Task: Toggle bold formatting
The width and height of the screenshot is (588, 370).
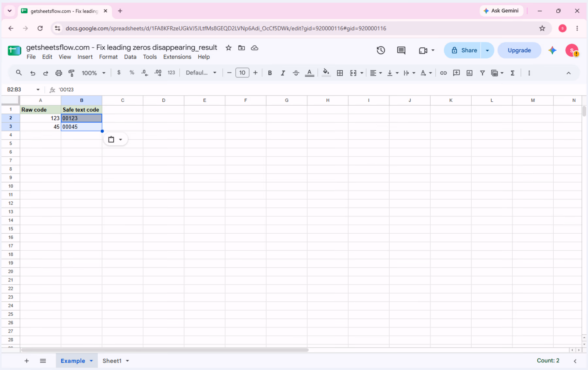Action: click(270, 73)
